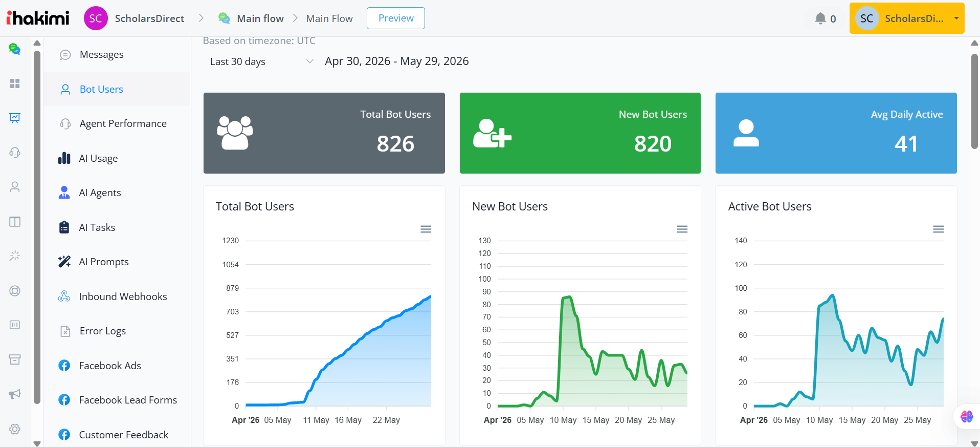Open the Total Bot Users chart hamburger menu
This screenshot has width=980, height=447.
tap(426, 229)
